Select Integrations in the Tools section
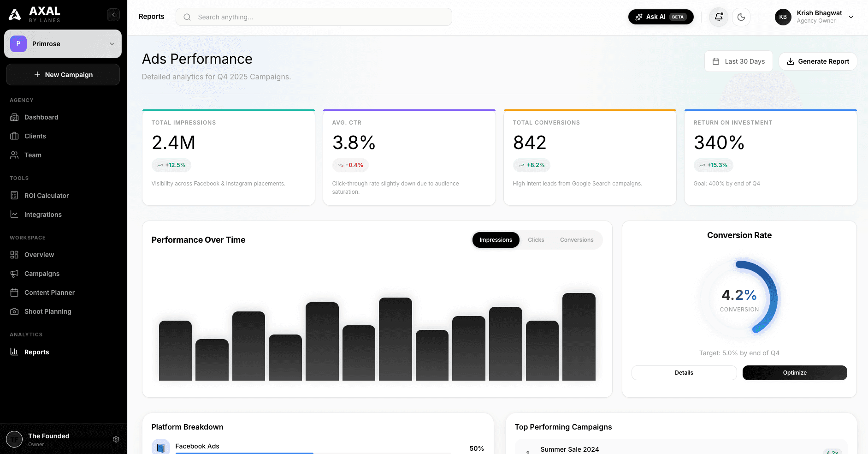 point(43,215)
